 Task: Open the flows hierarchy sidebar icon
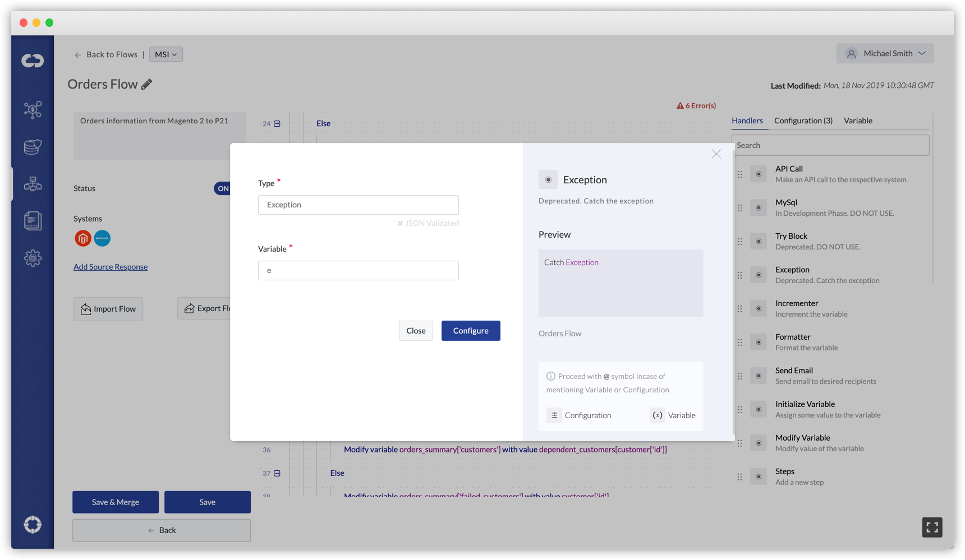point(33,184)
